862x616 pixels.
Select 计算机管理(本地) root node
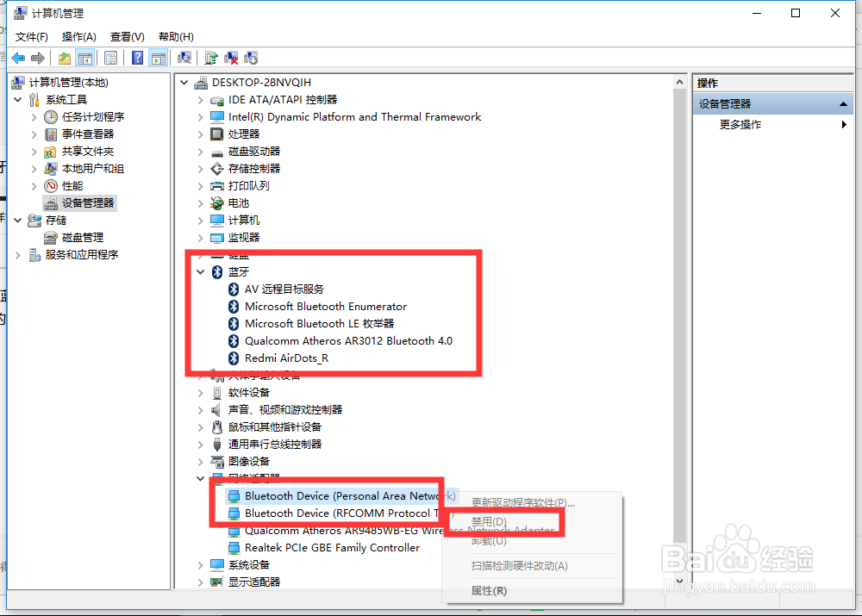pyautogui.click(x=69, y=83)
